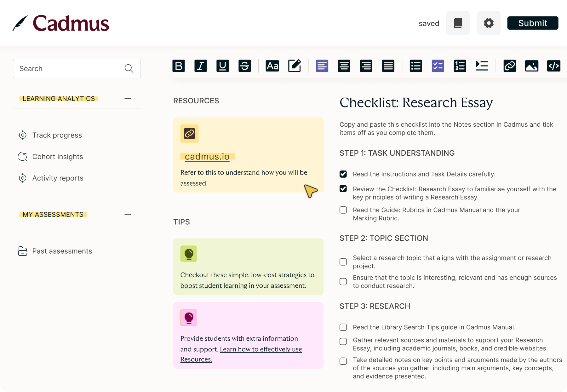This screenshot has width=567, height=392.
Task: Increase the text indent
Action: (x=482, y=66)
